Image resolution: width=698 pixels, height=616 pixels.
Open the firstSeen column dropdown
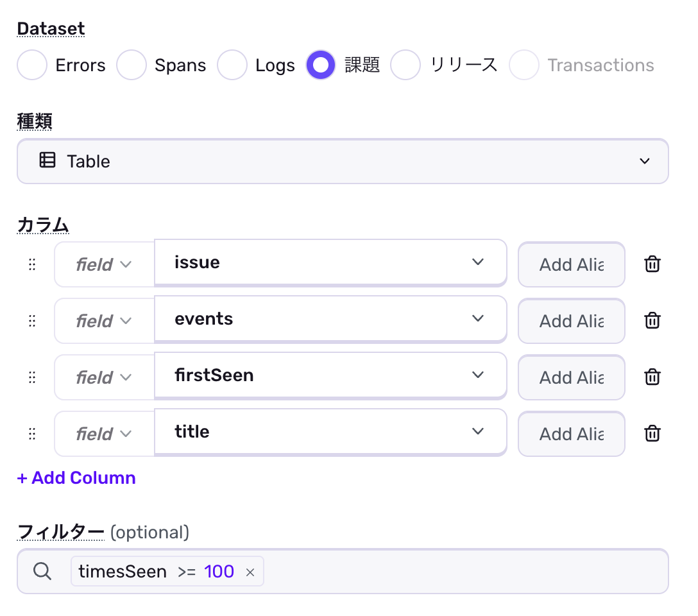point(330,375)
